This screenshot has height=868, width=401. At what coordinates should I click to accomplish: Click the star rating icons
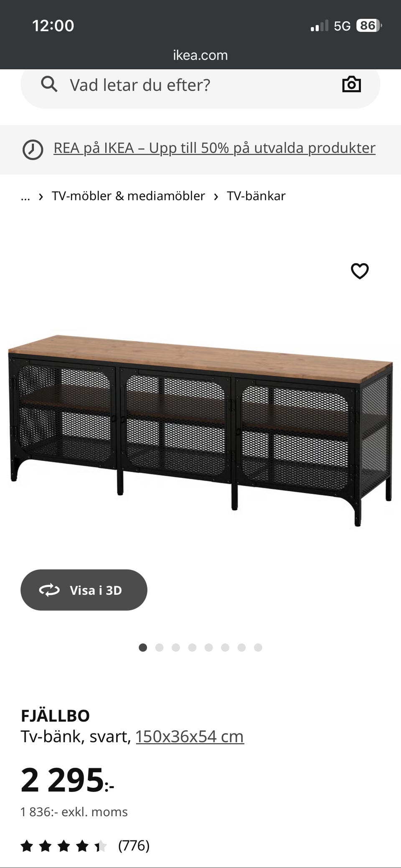point(64,846)
